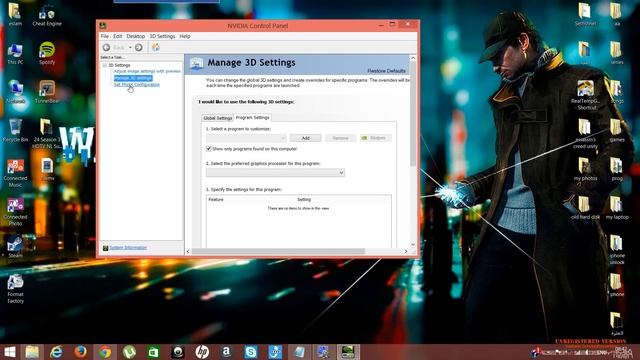640x360 pixels.
Task: Collapse the 3D Settings tree node
Action: click(104, 65)
